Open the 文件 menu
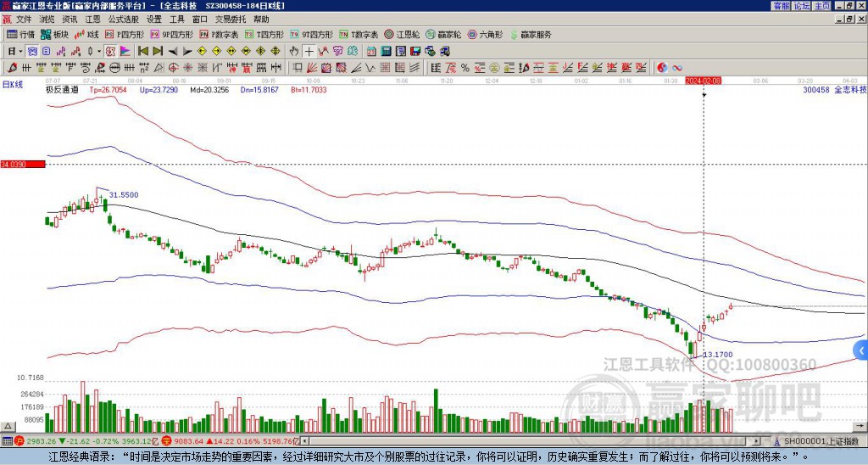This screenshot has height=465, width=868. point(24,20)
